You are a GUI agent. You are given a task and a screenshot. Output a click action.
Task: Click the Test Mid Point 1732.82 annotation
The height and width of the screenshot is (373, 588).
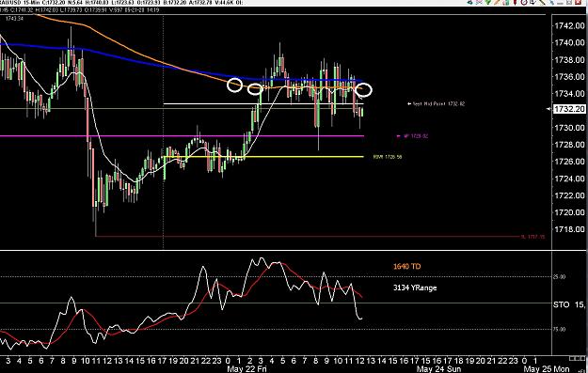[x=437, y=103]
